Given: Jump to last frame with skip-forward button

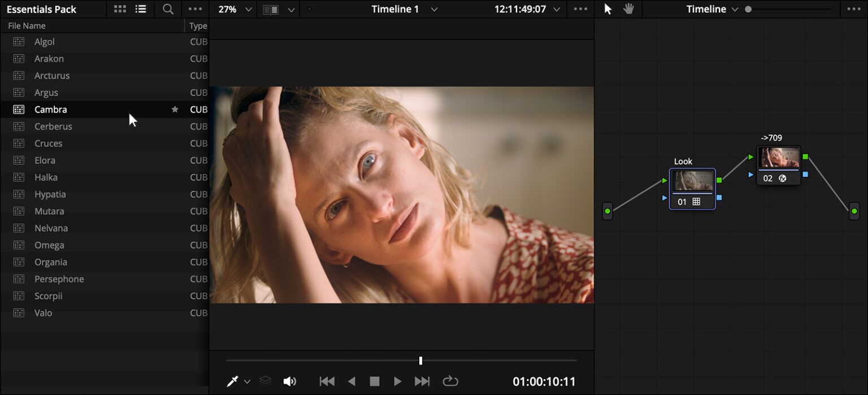Looking at the screenshot, I should [422, 381].
